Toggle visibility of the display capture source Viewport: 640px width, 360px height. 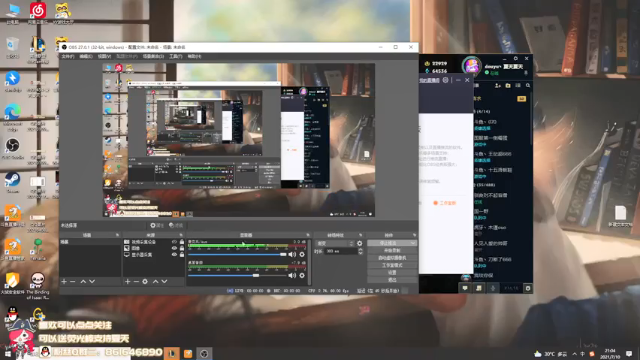click(x=174, y=255)
